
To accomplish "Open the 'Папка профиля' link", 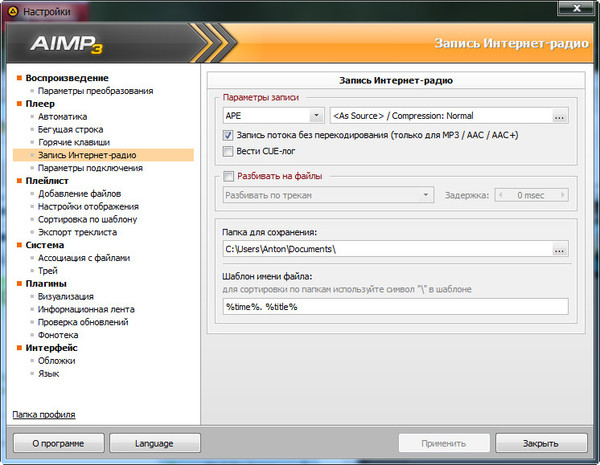I will tap(44, 414).
